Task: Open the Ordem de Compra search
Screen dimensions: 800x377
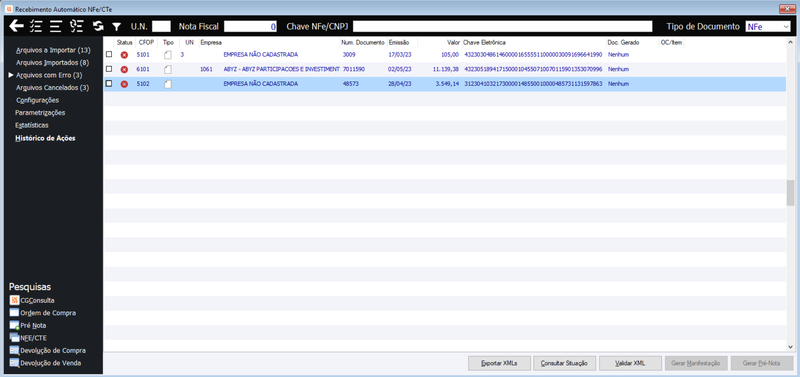Action: pyautogui.click(x=43, y=313)
